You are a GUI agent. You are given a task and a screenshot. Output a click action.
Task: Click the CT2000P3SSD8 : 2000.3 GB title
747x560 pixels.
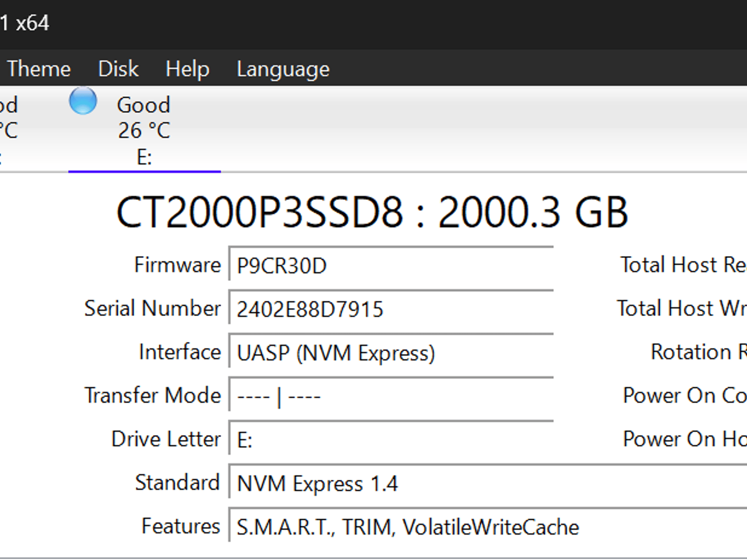point(372,213)
